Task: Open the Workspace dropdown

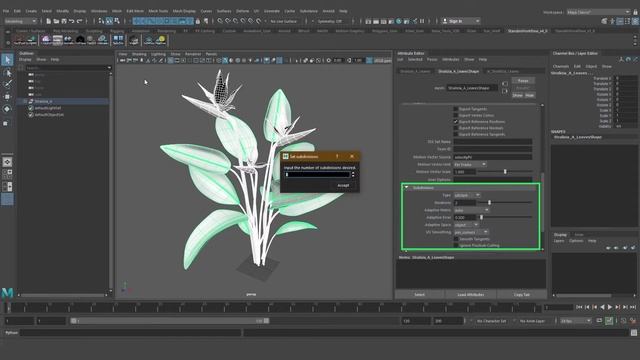Action: 598,12
